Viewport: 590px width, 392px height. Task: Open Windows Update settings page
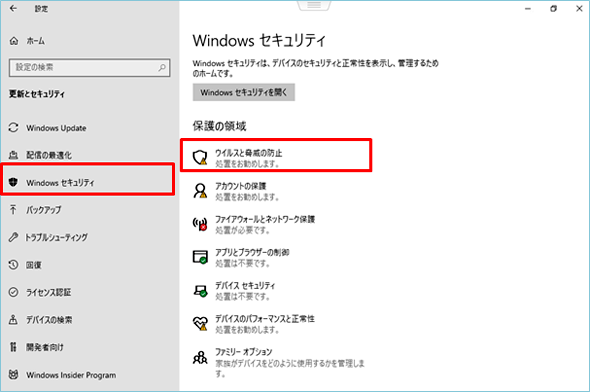click(x=56, y=128)
